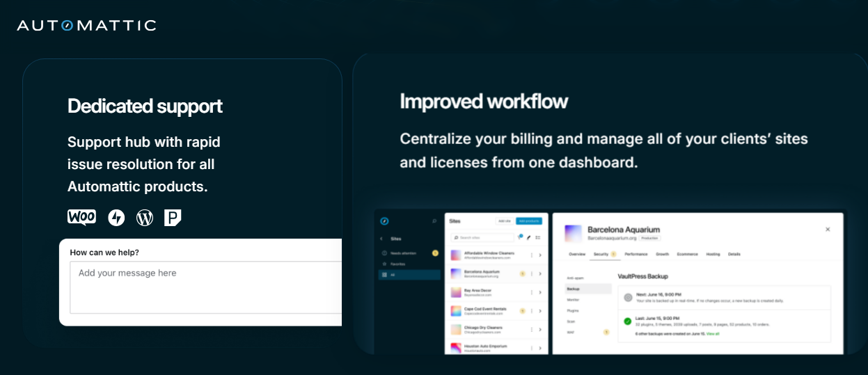Click into the Search sites field
Image resolution: width=868 pixels, height=375 pixels.
[x=482, y=237]
